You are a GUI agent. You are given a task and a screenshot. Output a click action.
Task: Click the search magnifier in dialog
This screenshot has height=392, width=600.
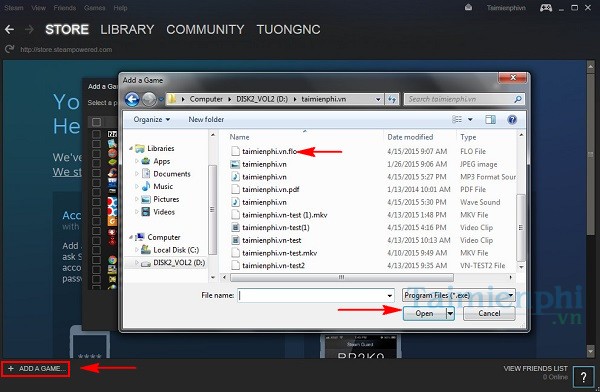[x=518, y=99]
